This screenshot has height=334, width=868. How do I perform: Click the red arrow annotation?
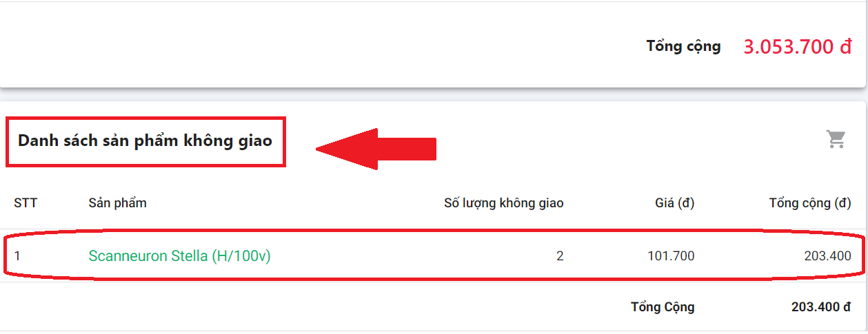pos(376,148)
